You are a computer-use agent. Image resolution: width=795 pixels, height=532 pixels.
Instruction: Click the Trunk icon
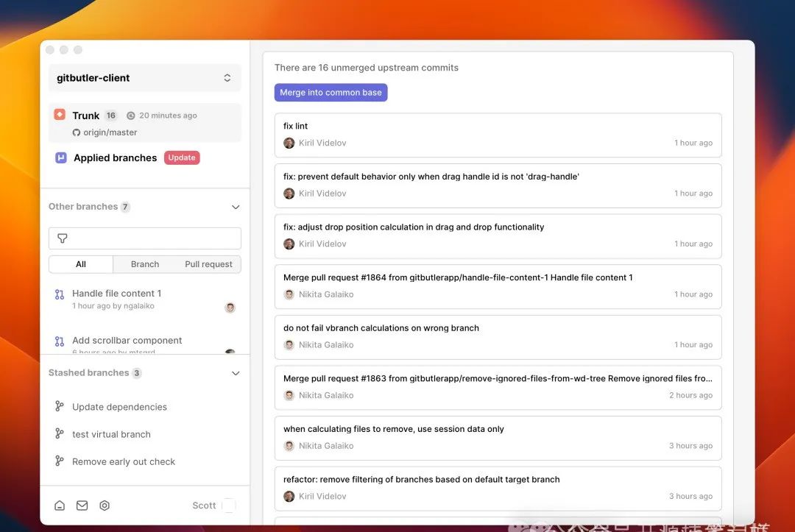(x=60, y=115)
